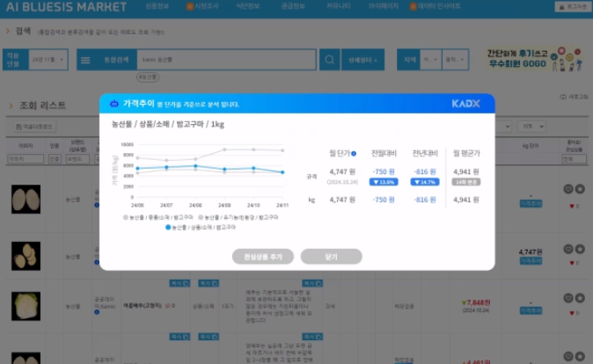Click the search magnifier icon
Screen dimensions: 593x364
(x=329, y=60)
